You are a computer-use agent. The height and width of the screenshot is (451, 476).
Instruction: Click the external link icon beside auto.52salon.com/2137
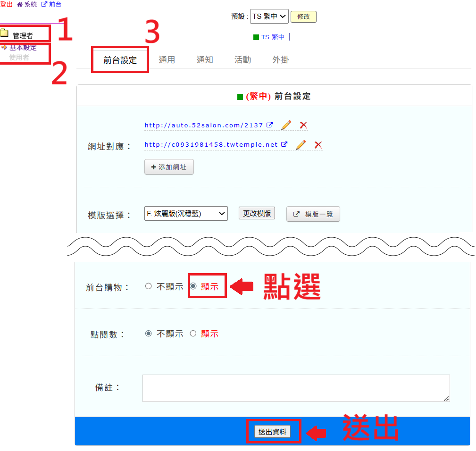pos(270,125)
